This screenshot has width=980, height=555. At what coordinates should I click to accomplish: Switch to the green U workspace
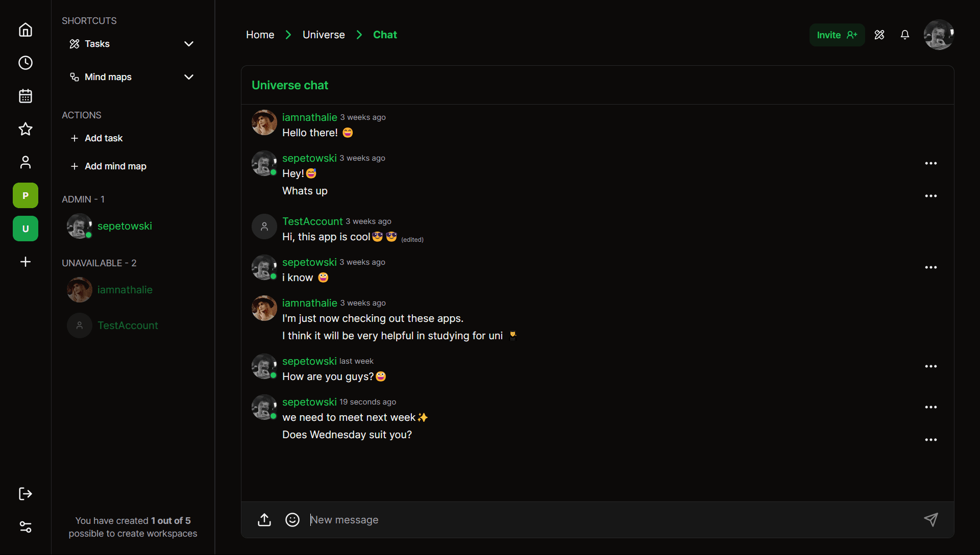[x=26, y=229]
